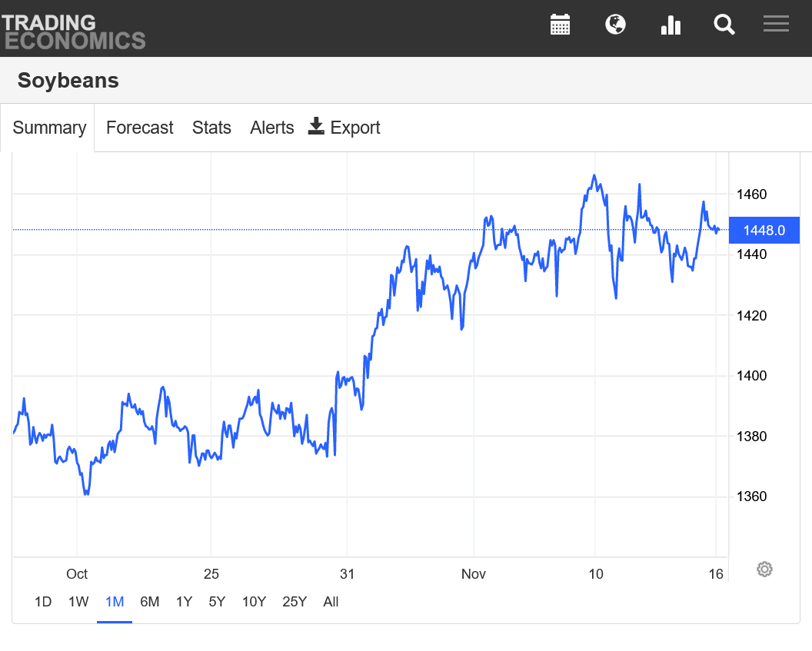The image size is (812, 651).
Task: Select the 25Y time range
Action: pos(295,602)
